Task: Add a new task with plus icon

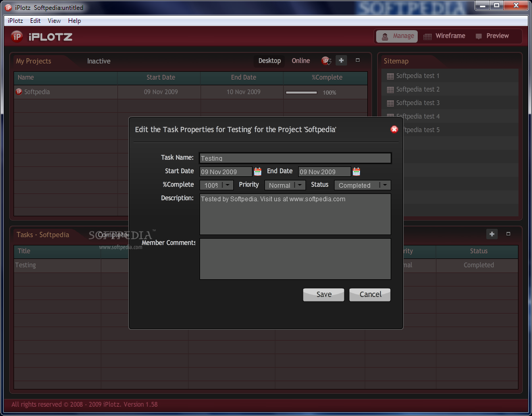Action: [x=491, y=234]
